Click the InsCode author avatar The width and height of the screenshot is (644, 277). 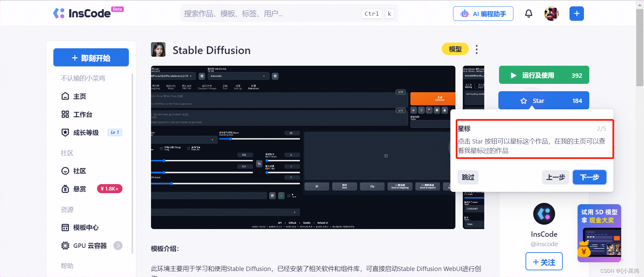pyautogui.click(x=544, y=214)
